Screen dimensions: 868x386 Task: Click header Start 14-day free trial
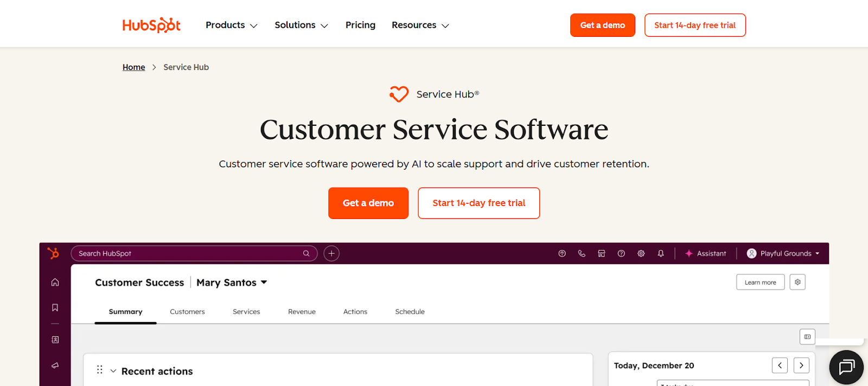[x=695, y=25]
